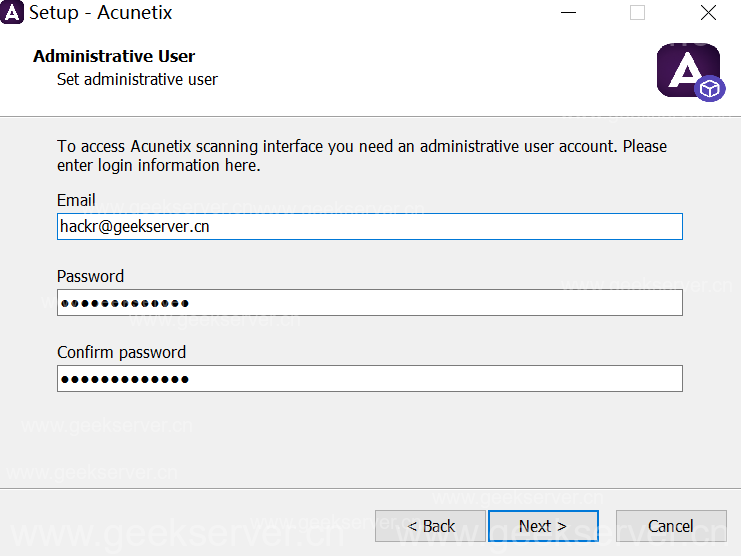741x556 pixels.
Task: Go to previous step with Back button
Action: coord(430,526)
